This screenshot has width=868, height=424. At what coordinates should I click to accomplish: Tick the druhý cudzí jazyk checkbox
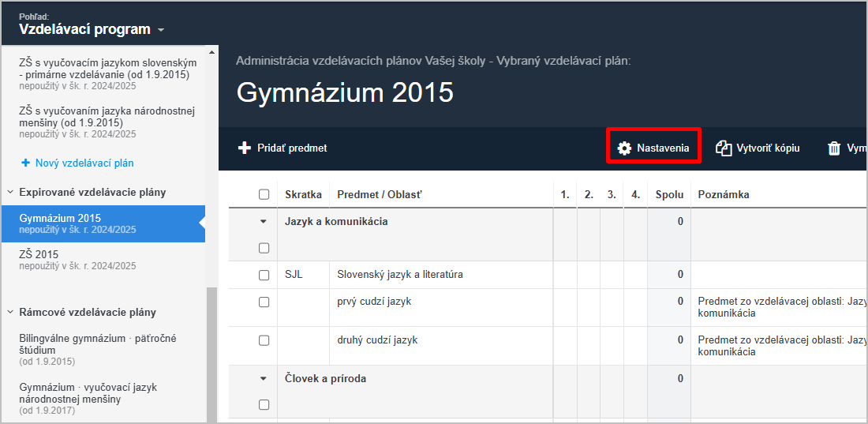(264, 340)
